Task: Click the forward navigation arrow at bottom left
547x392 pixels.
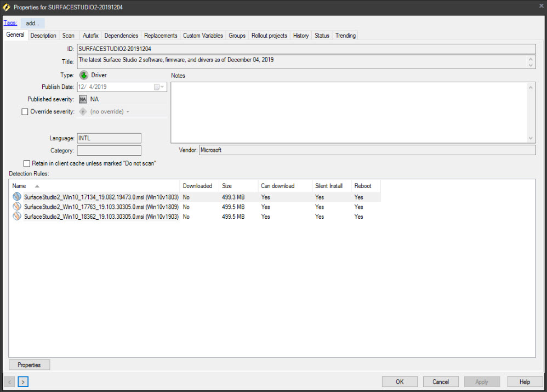Action: click(x=23, y=382)
